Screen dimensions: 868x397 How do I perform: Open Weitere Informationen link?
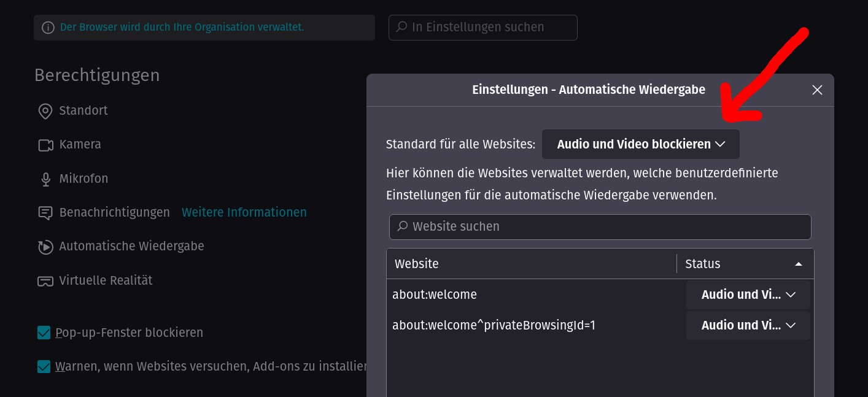click(244, 212)
